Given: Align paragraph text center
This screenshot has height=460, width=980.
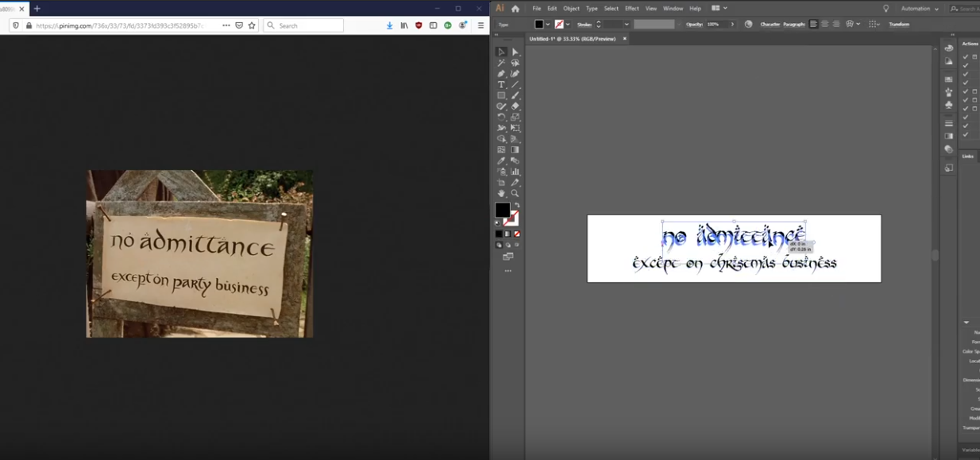Looking at the screenshot, I should tap(824, 25).
